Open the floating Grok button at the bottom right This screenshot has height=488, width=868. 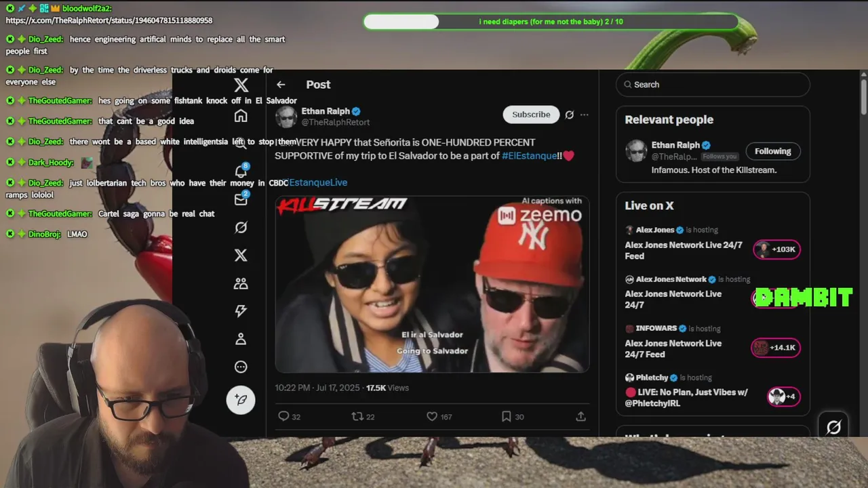[x=833, y=426]
